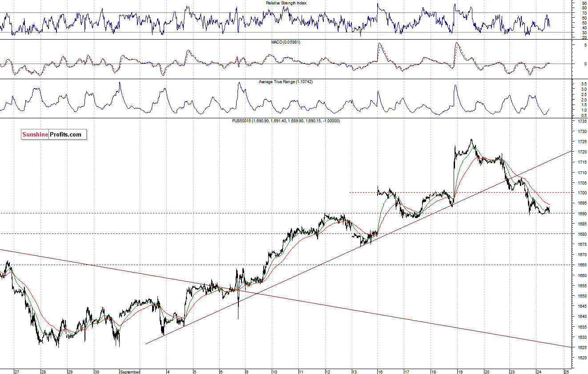Screen dimensions: 588x374
Task: Click the date axis label 12
Action: click(x=328, y=371)
